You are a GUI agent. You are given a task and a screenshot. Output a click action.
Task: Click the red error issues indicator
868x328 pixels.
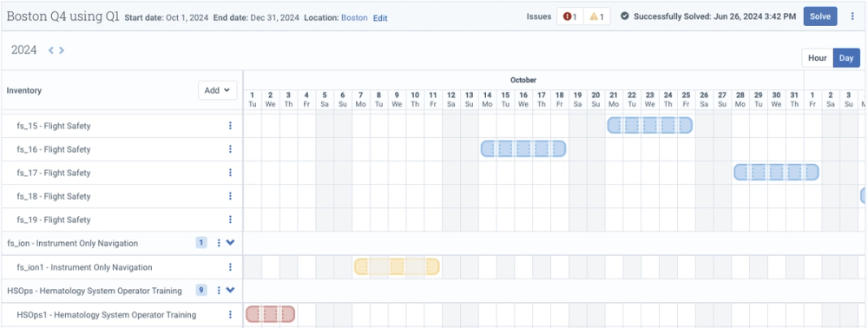(569, 16)
